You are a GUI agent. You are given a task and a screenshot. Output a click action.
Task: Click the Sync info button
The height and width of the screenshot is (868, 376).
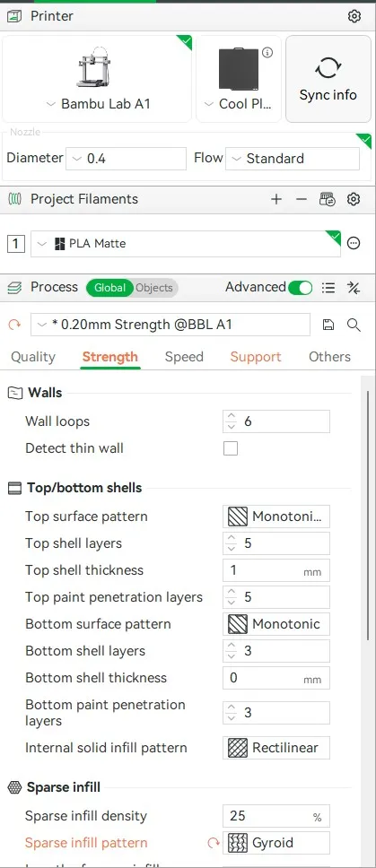click(328, 79)
